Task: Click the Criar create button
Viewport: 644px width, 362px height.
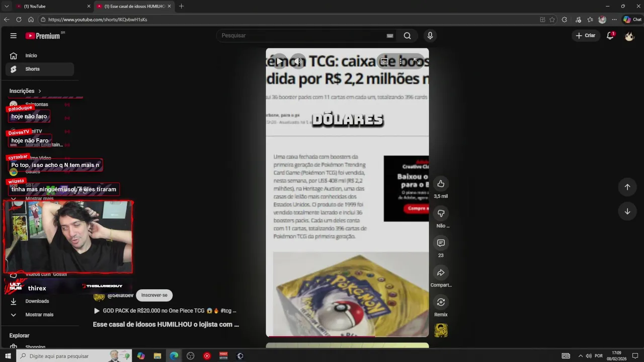Action: click(586, 36)
